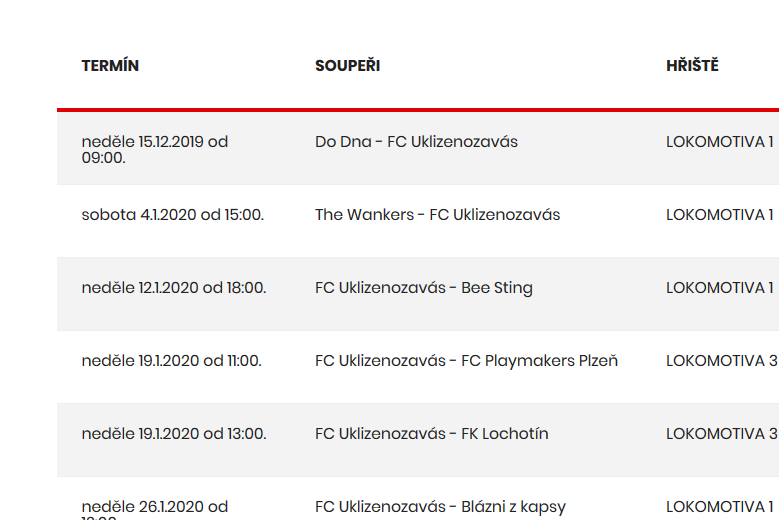
Task: Click LOKOMOTIVA 1 in the Do Dna row
Action: [719, 142]
